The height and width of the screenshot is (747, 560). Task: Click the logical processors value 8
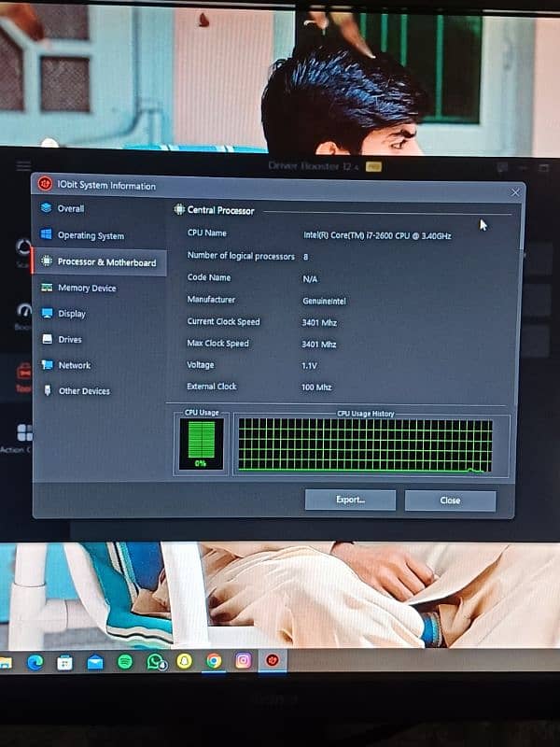tap(306, 257)
